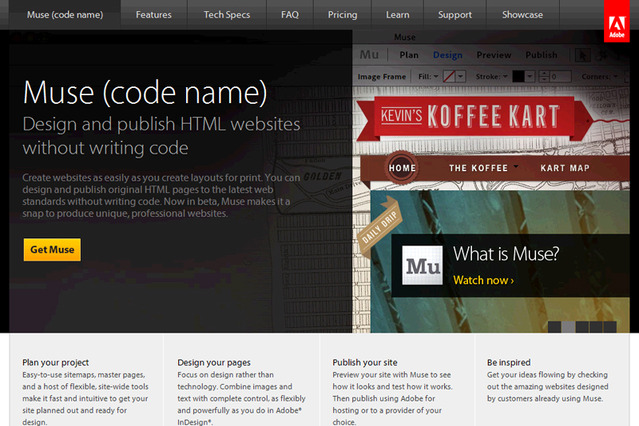The image size is (639, 426).
Task: Click the Mu icon beside What is Muse
Action: 422,265
